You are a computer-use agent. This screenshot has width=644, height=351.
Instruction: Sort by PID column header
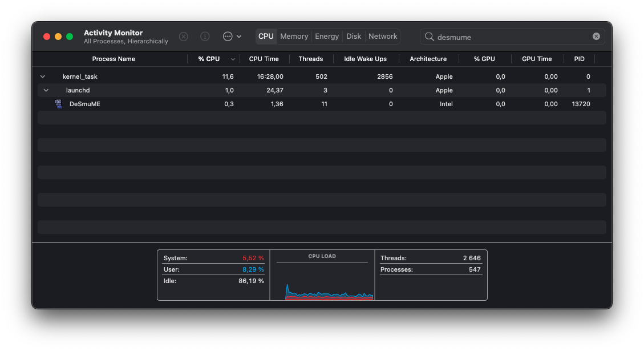click(x=579, y=59)
